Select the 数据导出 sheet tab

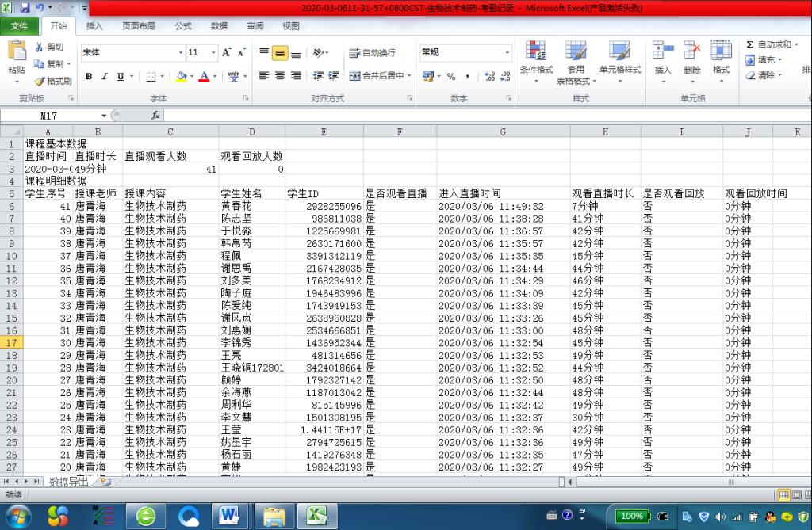click(69, 482)
